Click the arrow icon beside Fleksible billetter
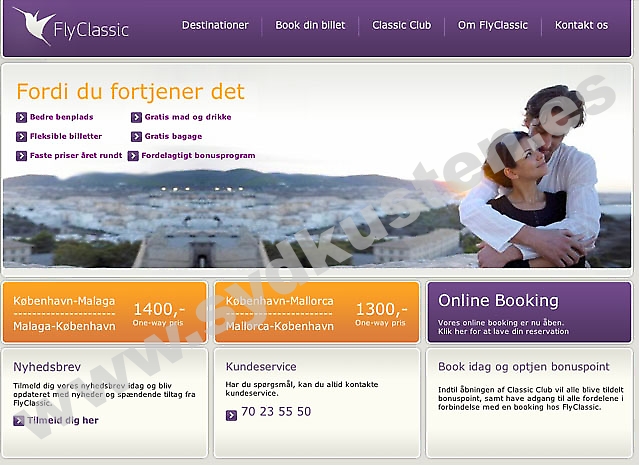This screenshot has height=466, width=640. (21, 137)
